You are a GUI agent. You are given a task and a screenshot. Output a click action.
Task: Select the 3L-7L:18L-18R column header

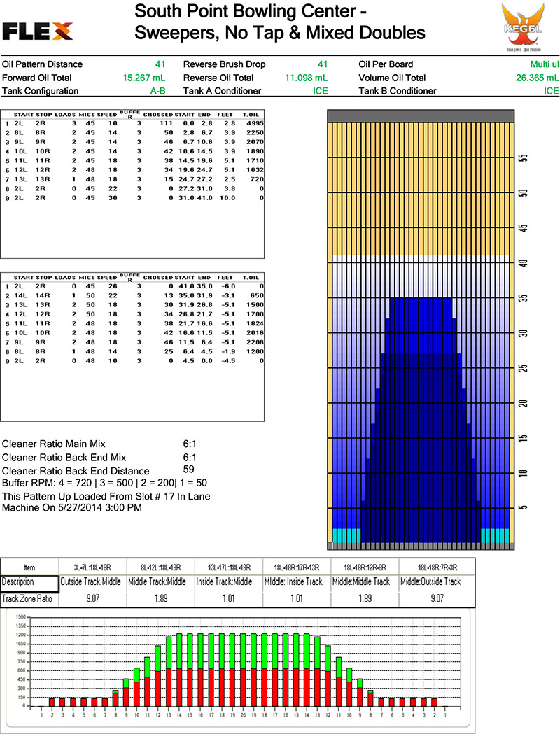[90, 567]
